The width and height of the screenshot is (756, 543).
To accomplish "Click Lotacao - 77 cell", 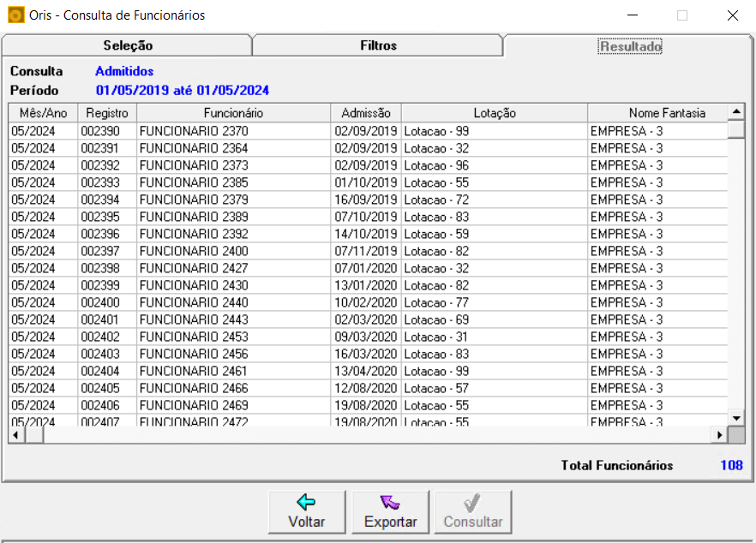I will (495, 302).
